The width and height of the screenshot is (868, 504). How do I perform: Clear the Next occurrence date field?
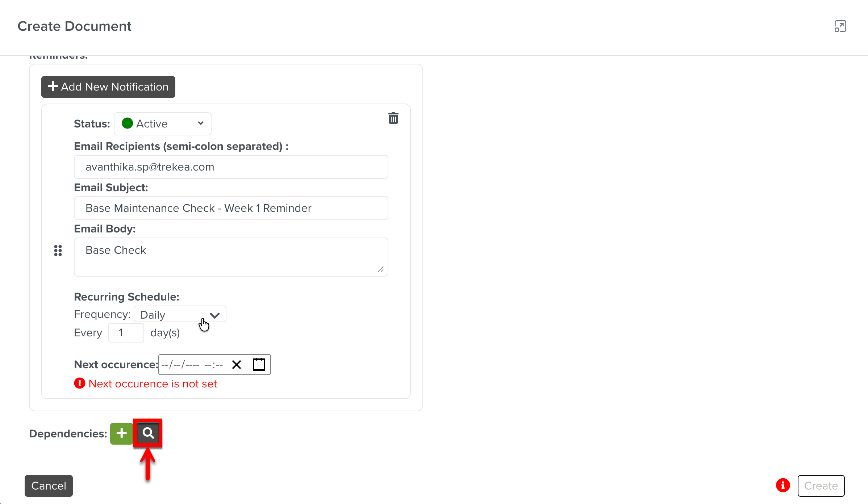click(237, 365)
